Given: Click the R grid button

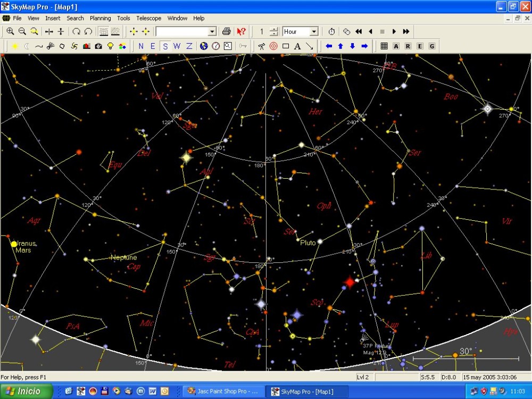Looking at the screenshot, I should [x=408, y=46].
